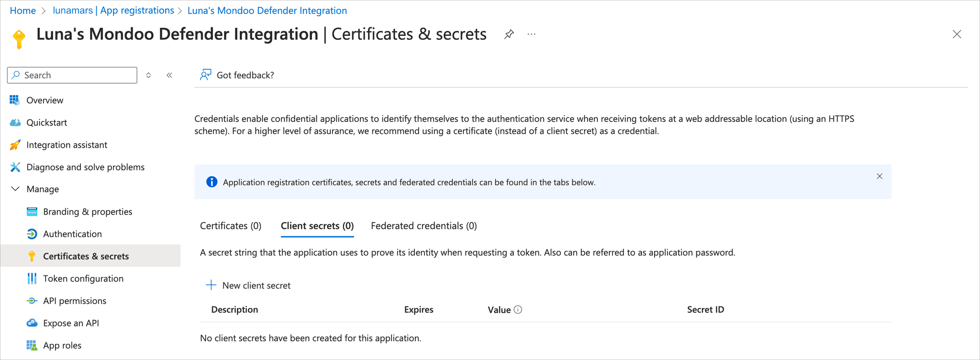The width and height of the screenshot is (980, 360).
Task: Click the Token configuration bars icon
Action: point(32,278)
